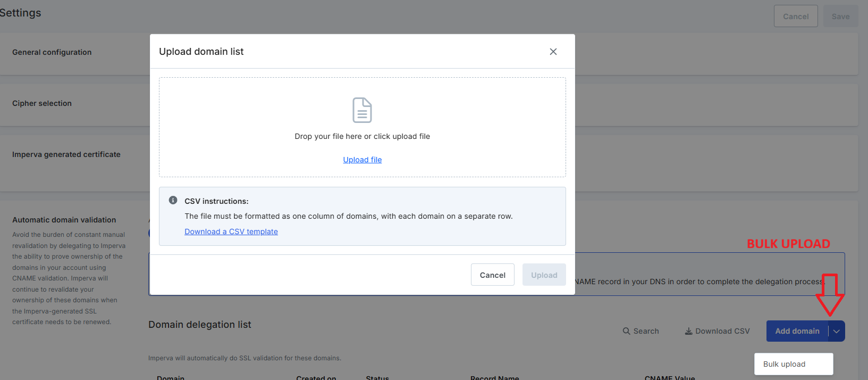The image size is (868, 380).
Task: Expand the General configuration section
Action: [x=52, y=52]
